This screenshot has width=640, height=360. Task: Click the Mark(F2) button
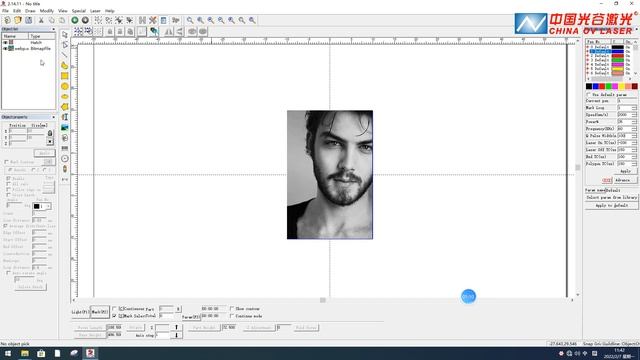click(100, 312)
